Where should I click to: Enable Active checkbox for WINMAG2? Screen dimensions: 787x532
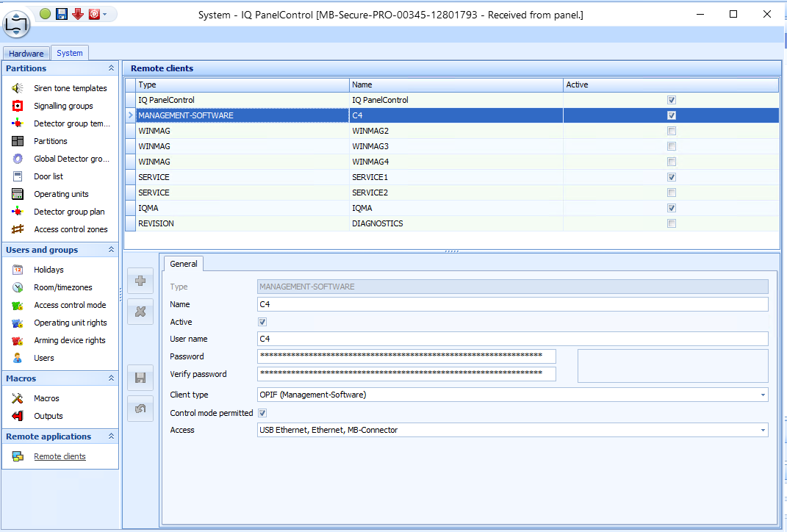672,131
